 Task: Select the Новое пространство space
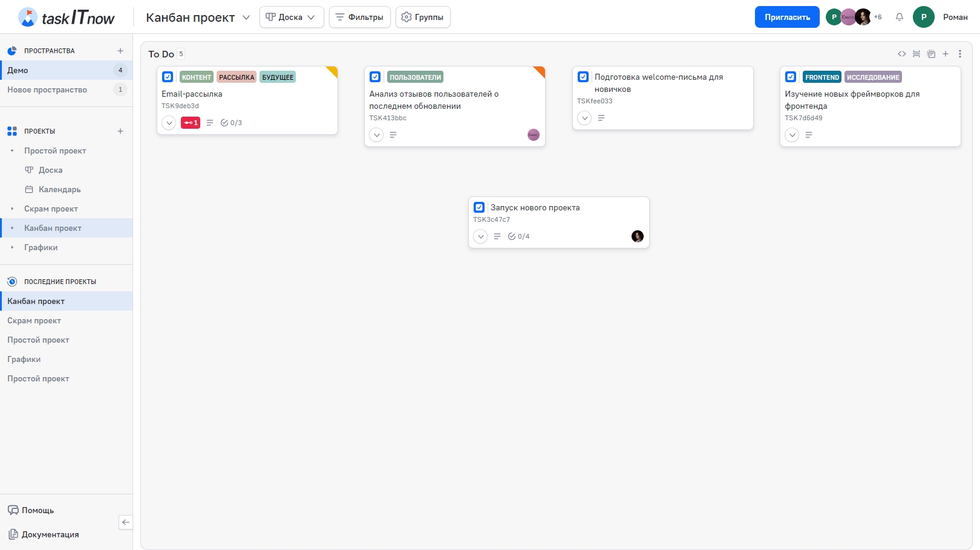[47, 89]
